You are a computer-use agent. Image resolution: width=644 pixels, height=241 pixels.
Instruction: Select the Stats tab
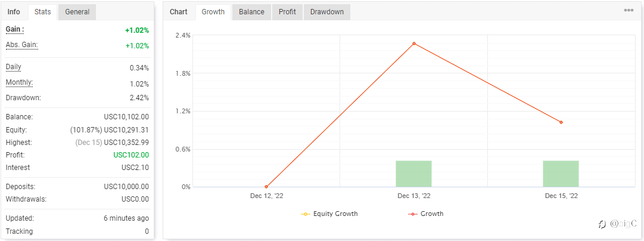(42, 12)
